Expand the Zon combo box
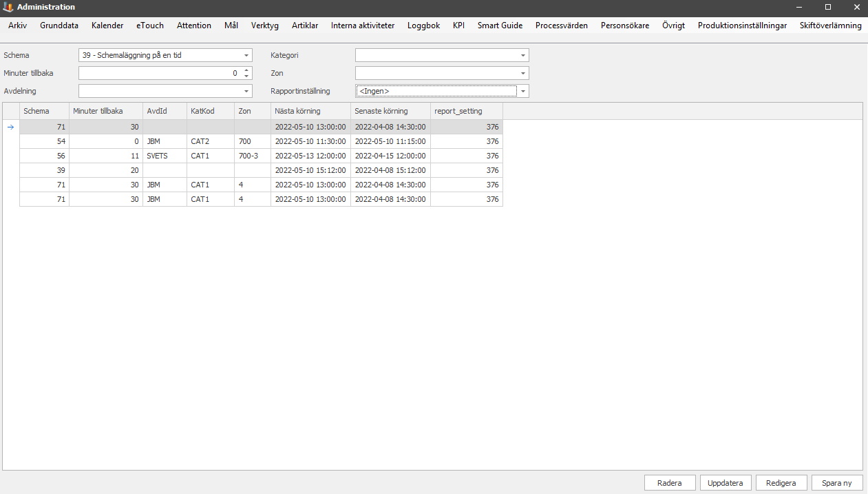Viewport: 868px width, 494px height. point(523,74)
